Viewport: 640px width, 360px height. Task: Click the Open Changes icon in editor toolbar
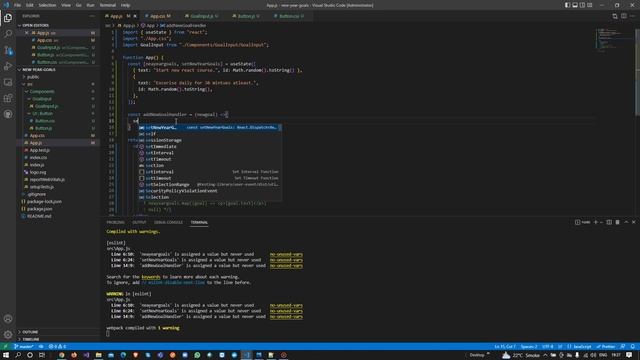[615, 16]
